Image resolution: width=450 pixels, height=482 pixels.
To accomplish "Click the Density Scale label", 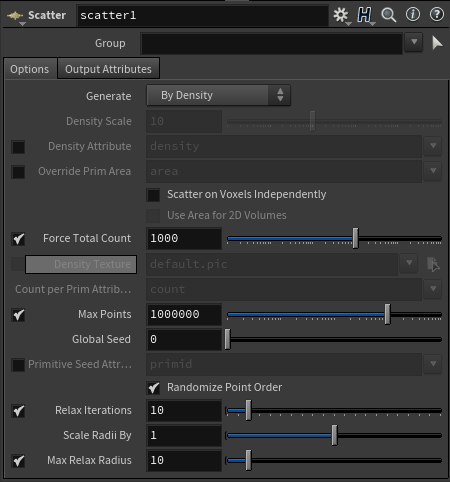I will tap(99, 121).
